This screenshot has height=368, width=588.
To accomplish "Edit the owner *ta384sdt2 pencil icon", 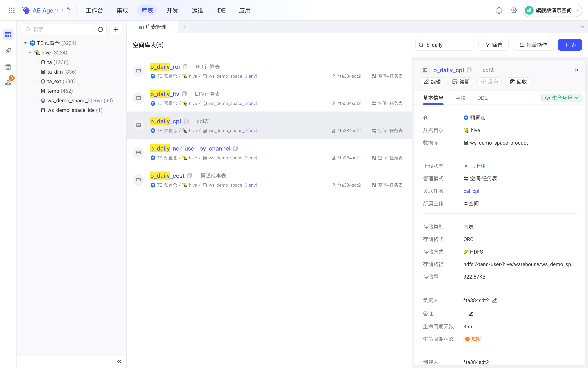I will (494, 300).
